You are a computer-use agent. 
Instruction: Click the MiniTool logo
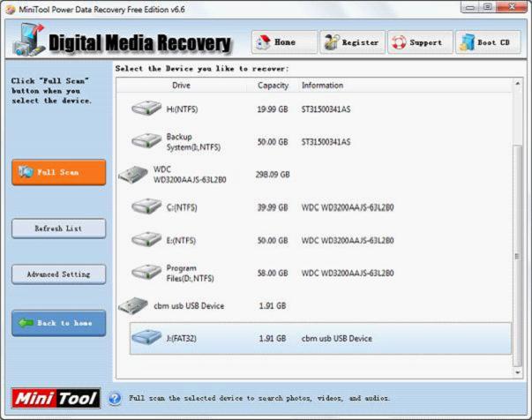tap(56, 398)
